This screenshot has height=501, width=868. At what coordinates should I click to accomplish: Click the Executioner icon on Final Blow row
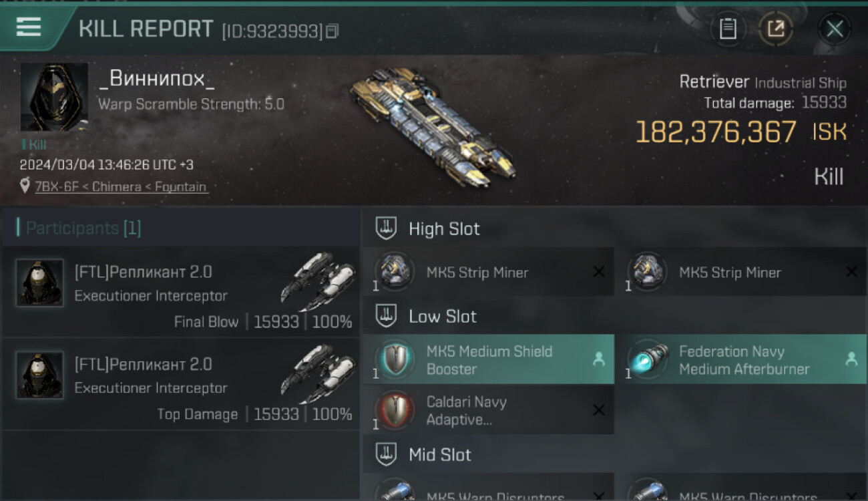318,281
